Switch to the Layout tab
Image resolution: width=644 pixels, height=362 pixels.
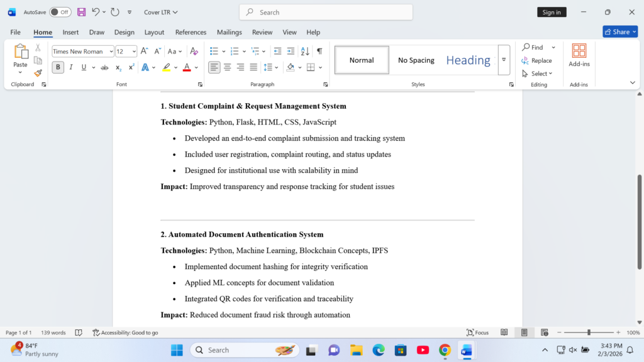coord(154,32)
